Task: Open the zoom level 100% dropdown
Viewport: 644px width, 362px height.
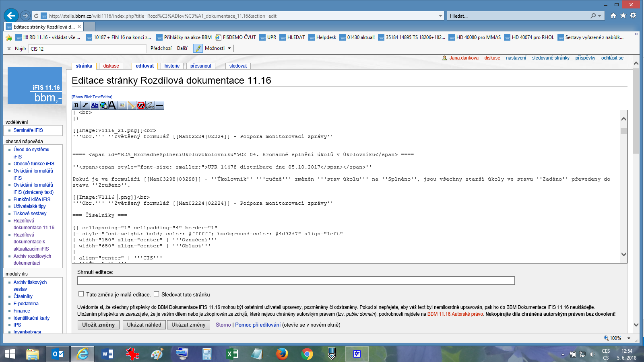Action: click(629, 338)
